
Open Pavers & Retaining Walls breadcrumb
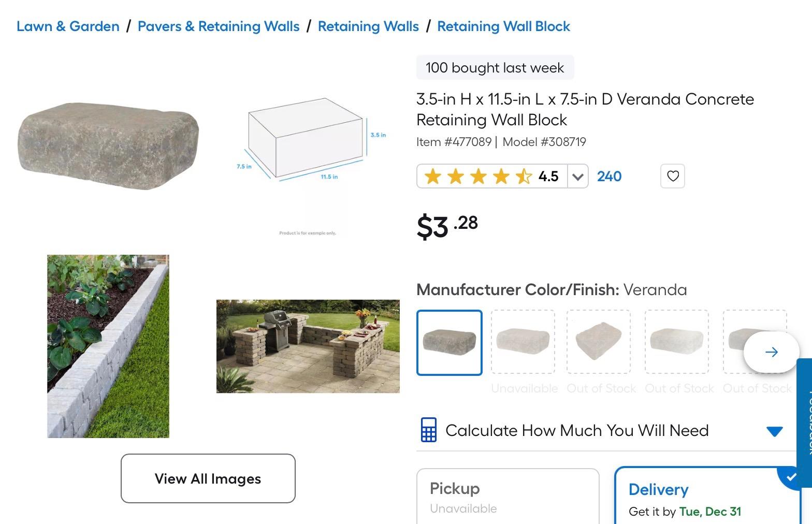click(x=218, y=26)
